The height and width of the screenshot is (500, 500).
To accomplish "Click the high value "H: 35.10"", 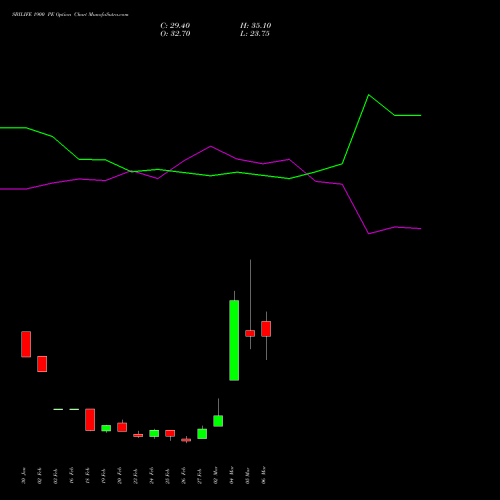I will click(x=255, y=26).
